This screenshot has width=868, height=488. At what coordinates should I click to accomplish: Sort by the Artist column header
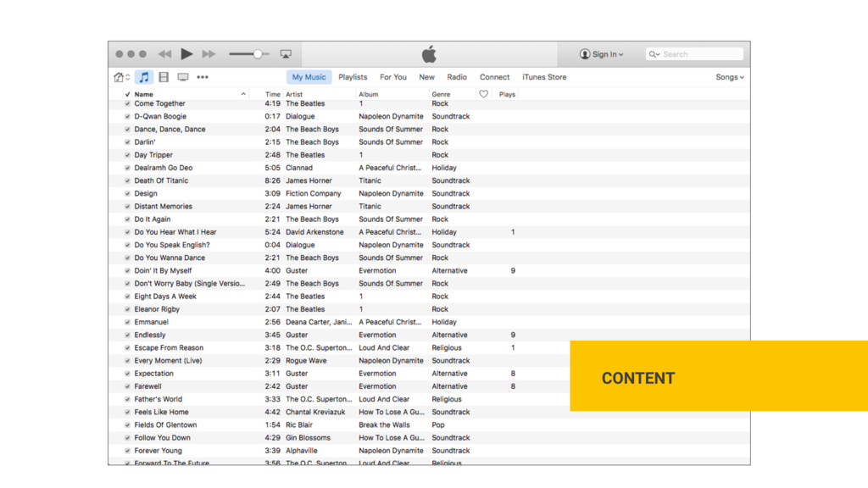point(294,95)
